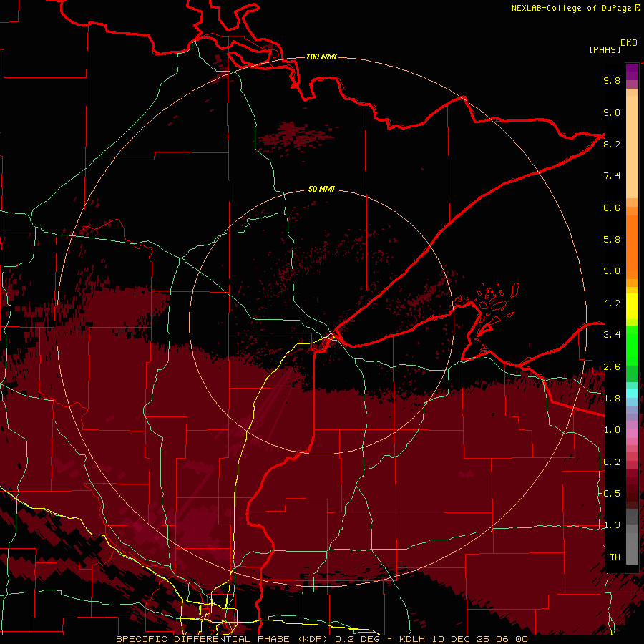
Task: Click the [PHAS] legend unit label
Action: coord(605,49)
